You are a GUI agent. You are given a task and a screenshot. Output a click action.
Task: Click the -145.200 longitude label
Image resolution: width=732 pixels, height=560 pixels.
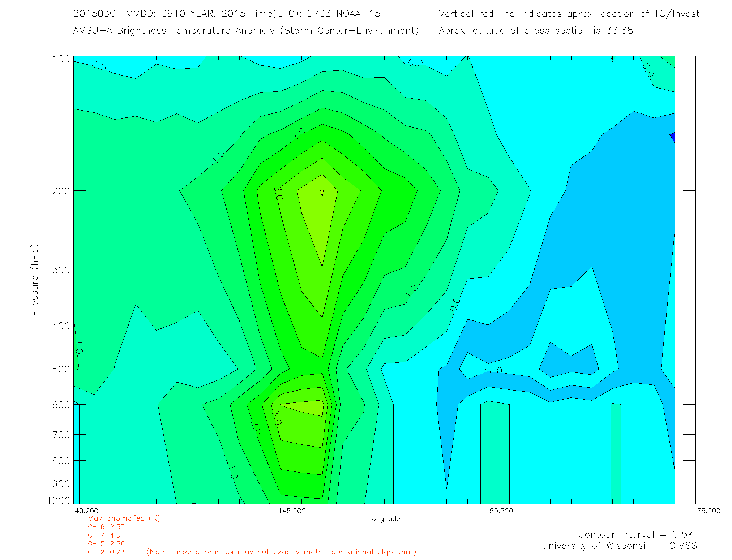pyautogui.click(x=289, y=511)
